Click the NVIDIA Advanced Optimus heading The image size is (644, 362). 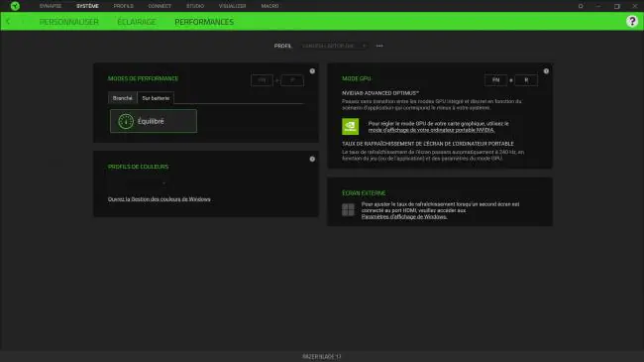coord(380,93)
